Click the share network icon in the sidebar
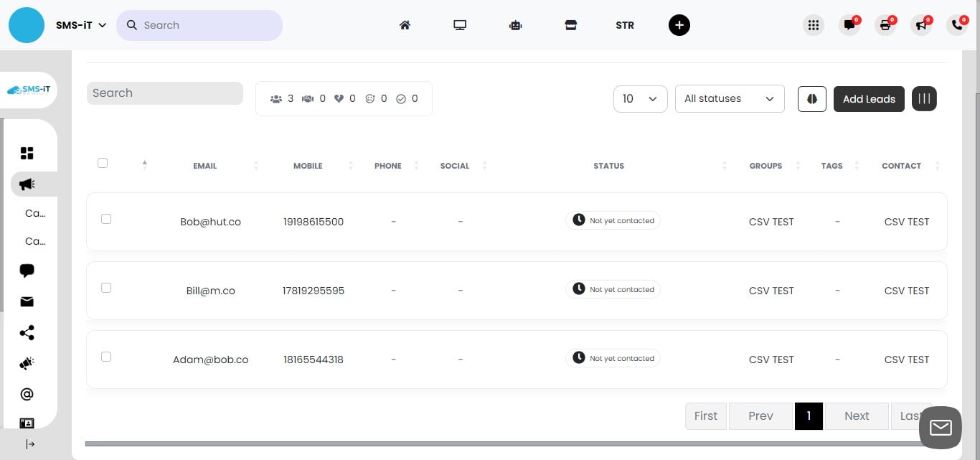This screenshot has width=980, height=460. pyautogui.click(x=27, y=332)
